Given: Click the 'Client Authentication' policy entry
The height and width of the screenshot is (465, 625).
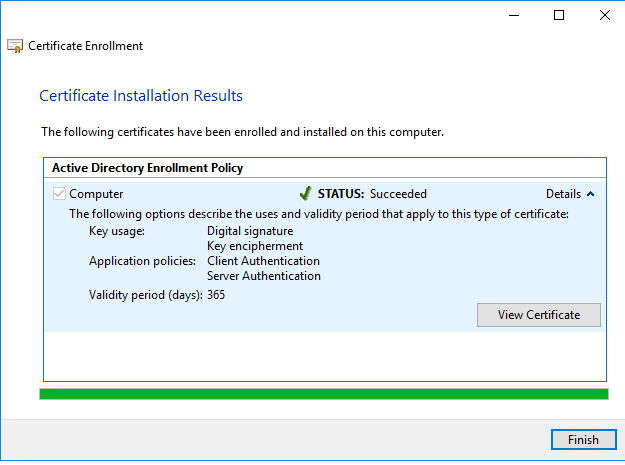Looking at the screenshot, I should coord(263,261).
